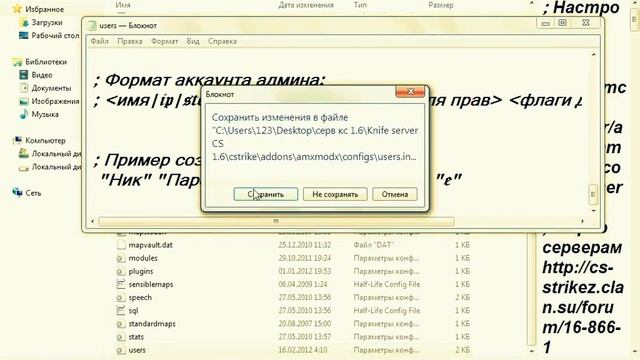This screenshot has width=640, height=360.
Task: Sort by Дата изменения column header
Action: pyautogui.click(x=306, y=5)
